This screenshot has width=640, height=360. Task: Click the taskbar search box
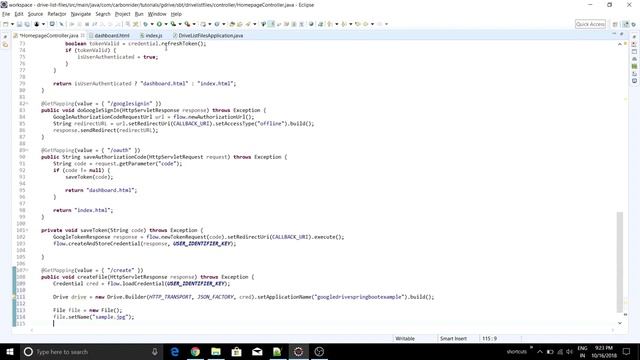[91, 351]
